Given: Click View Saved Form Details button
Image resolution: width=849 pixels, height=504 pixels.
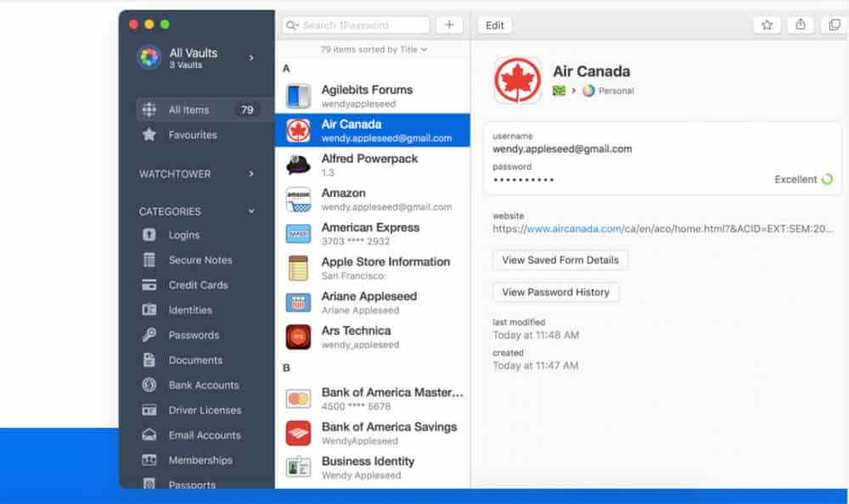Looking at the screenshot, I should click(x=559, y=260).
